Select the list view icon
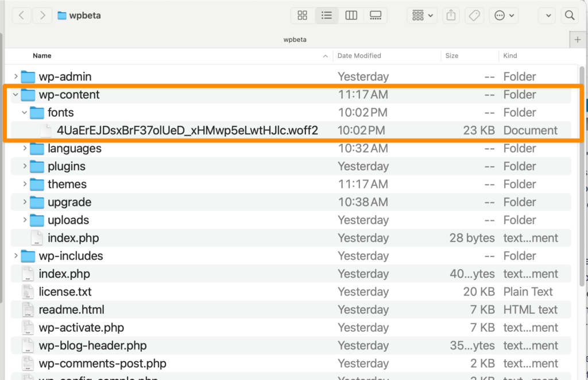 (327, 16)
